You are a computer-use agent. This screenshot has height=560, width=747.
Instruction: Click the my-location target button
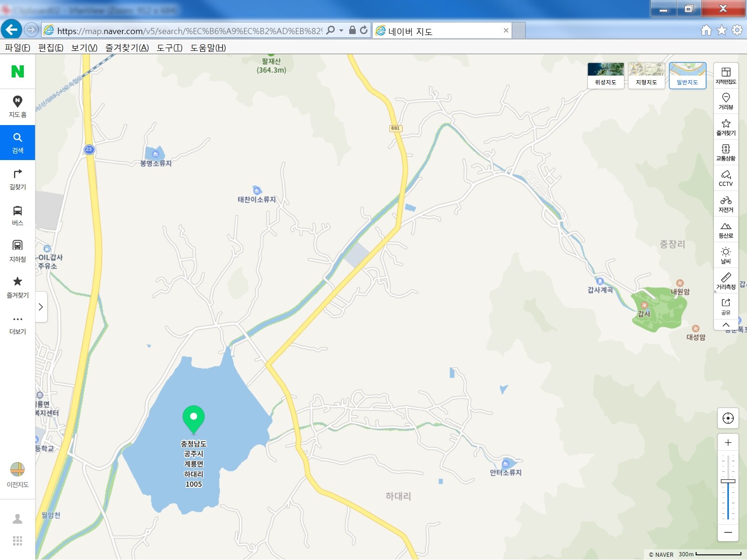pyautogui.click(x=728, y=418)
